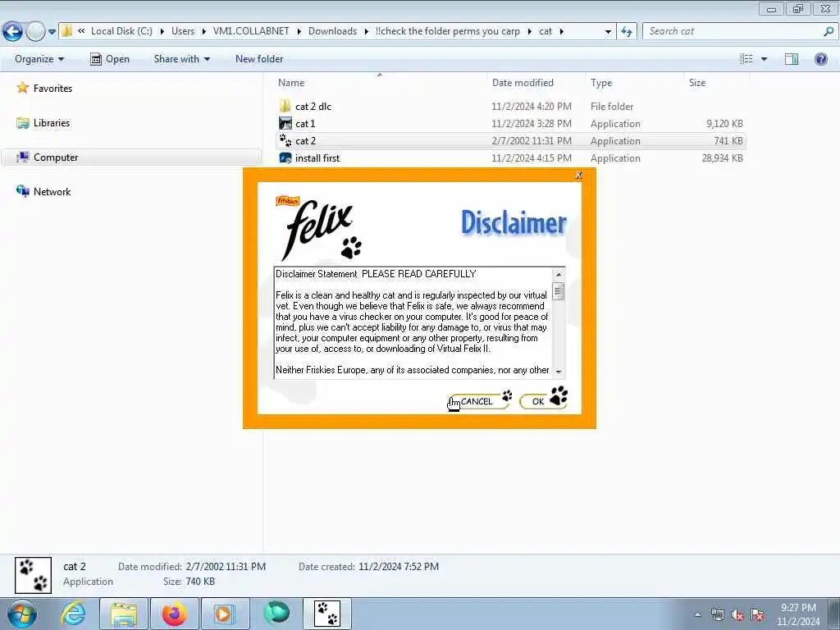Select the cat 2 dlc folder icon

tap(285, 106)
